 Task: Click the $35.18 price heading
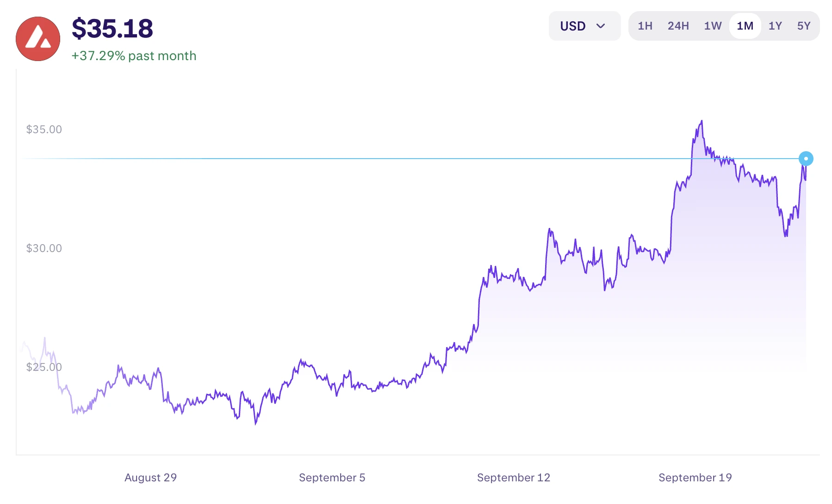pyautogui.click(x=112, y=29)
